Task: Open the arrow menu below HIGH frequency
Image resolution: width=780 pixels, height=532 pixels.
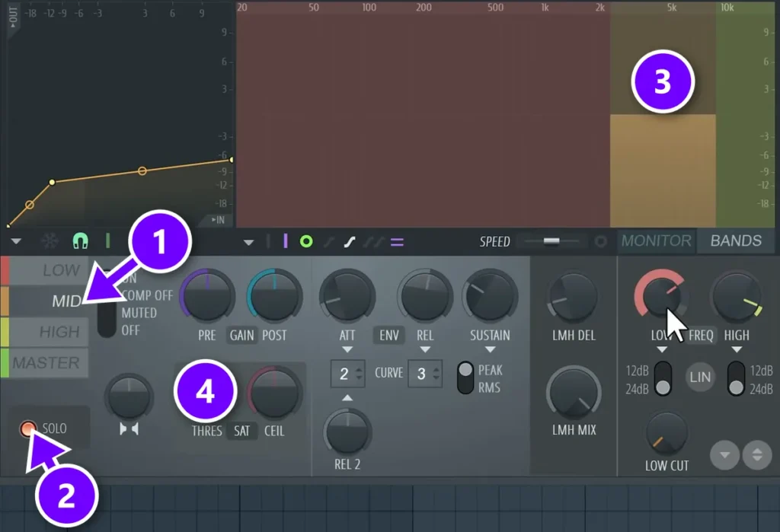Action: tap(737, 349)
